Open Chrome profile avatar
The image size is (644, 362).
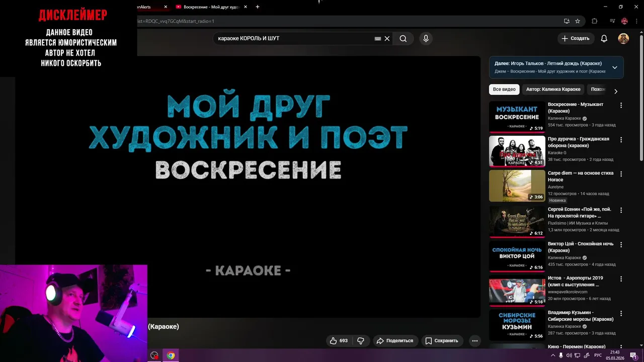click(x=624, y=21)
